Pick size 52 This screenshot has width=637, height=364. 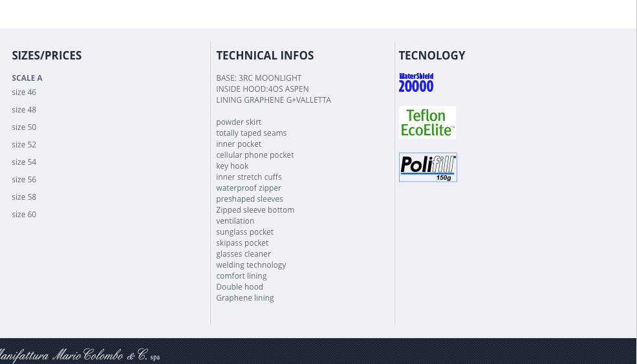[x=24, y=145]
